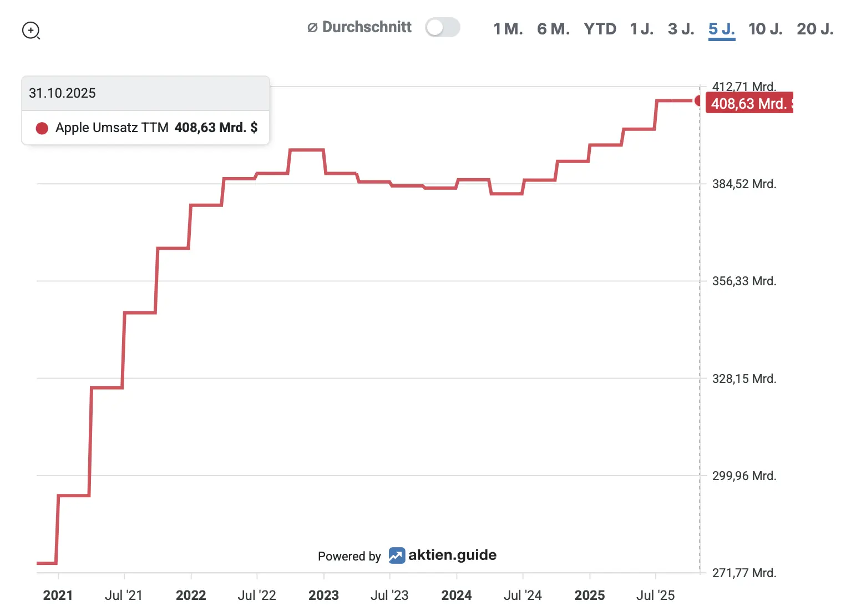Click the Apple Umsatz TTM legend label
The height and width of the screenshot is (616, 851).
[x=112, y=128]
